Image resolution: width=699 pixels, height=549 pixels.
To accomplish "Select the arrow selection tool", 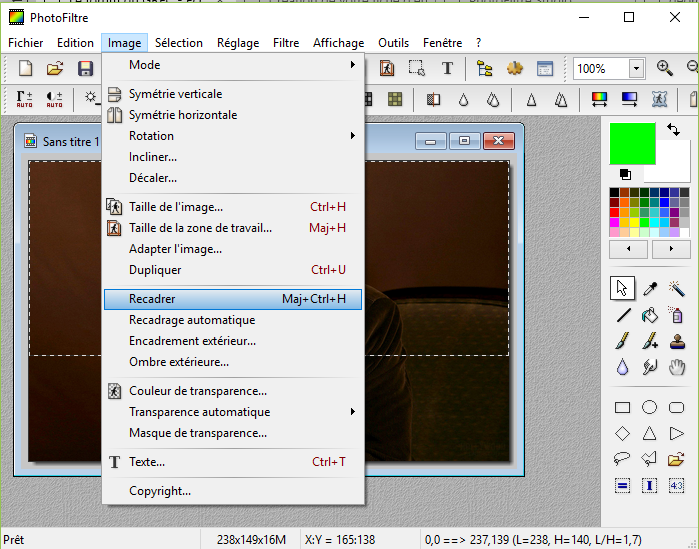I will (x=622, y=288).
